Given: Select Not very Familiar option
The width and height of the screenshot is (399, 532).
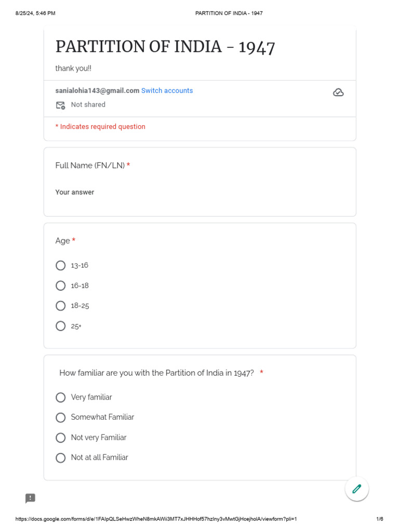Looking at the screenshot, I should (61, 438).
